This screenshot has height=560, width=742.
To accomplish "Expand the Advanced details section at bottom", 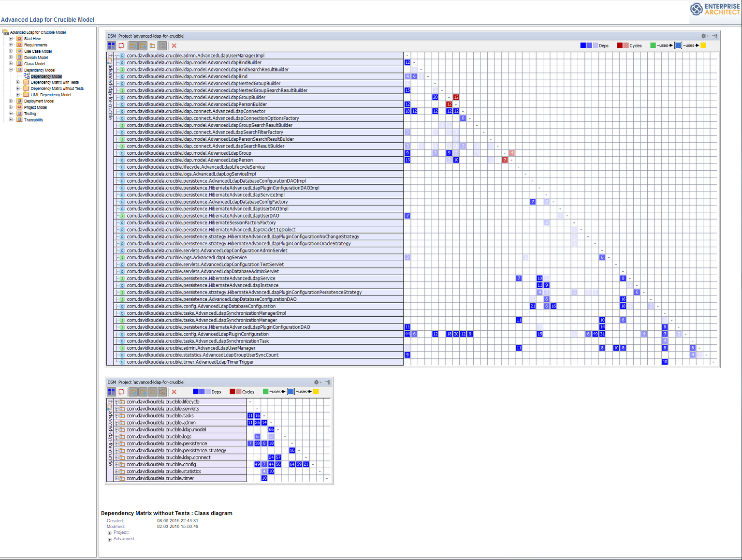I will coord(110,539).
